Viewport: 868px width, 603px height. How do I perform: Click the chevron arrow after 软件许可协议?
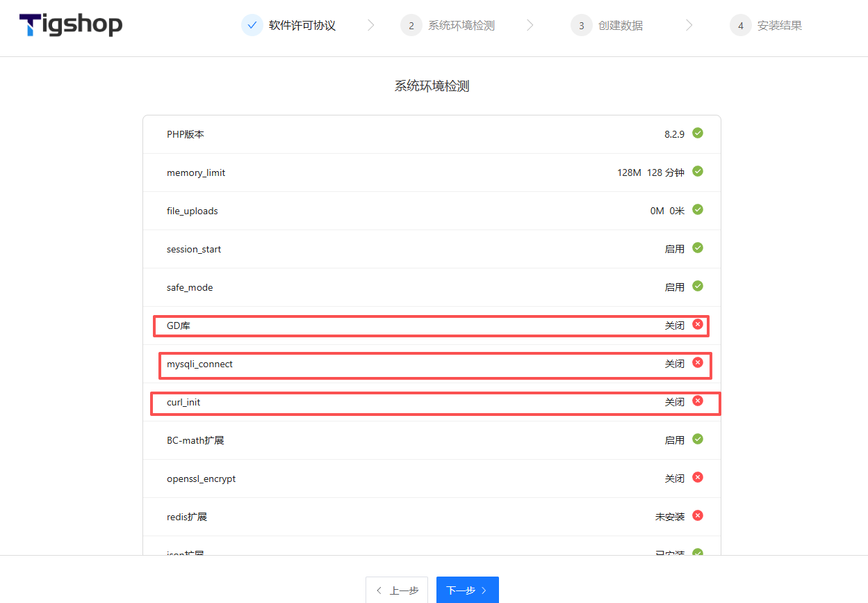click(x=370, y=26)
